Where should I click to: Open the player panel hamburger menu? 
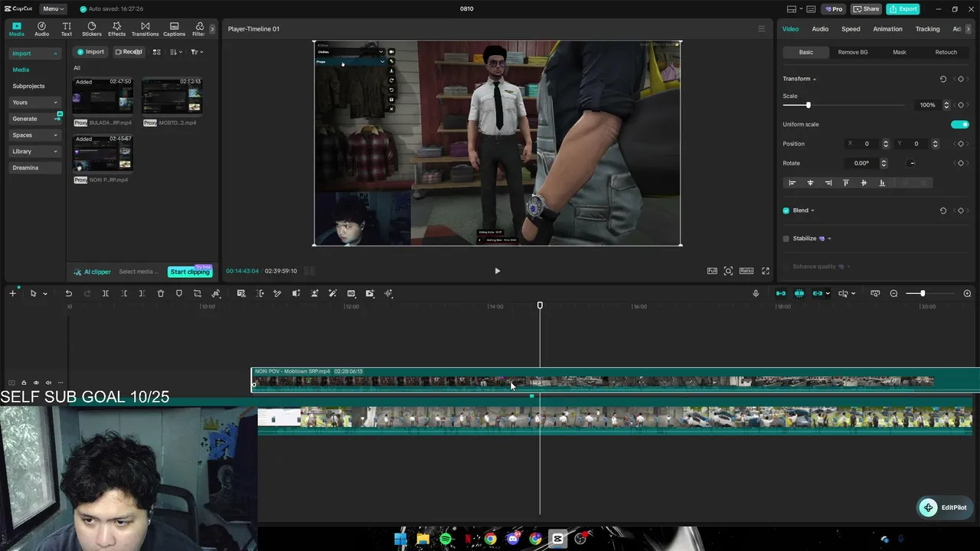pos(761,29)
